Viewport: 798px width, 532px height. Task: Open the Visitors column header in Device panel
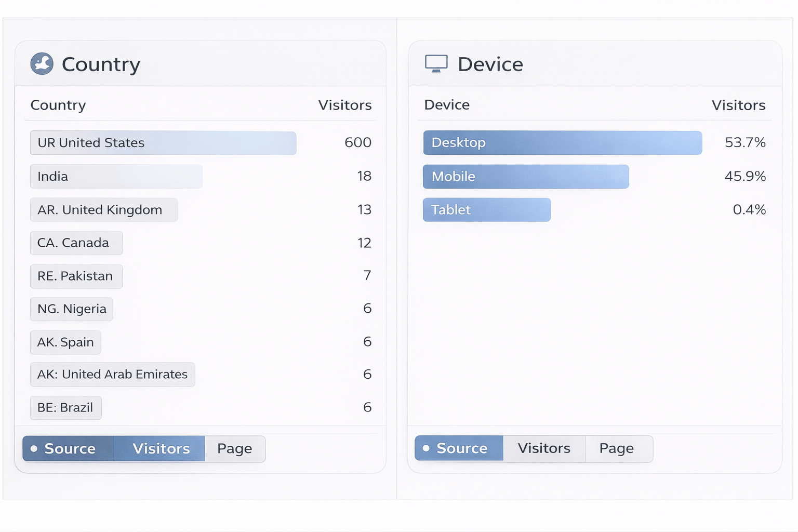(x=738, y=105)
